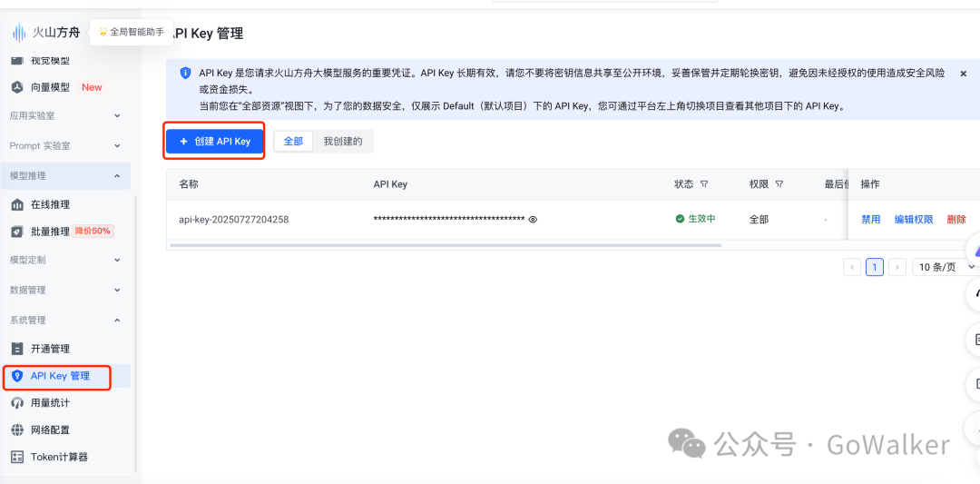Click the 名称 column header
The height and width of the screenshot is (484, 980).
189,184
